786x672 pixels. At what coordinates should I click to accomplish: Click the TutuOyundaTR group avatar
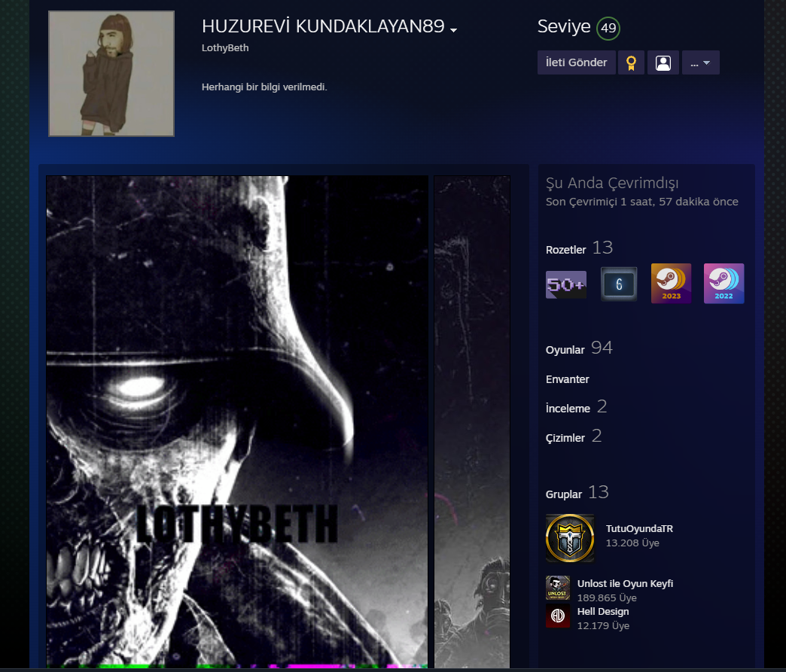(570, 538)
